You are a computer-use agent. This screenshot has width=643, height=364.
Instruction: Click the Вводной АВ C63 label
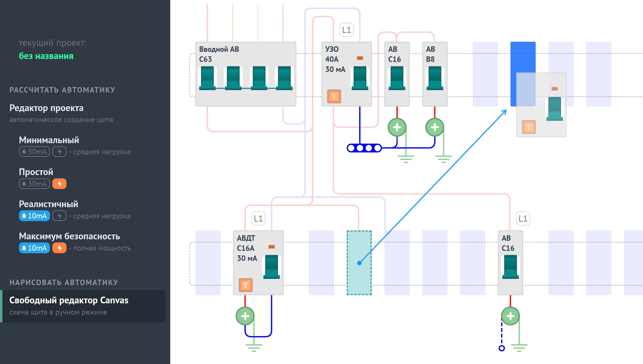tap(219, 54)
